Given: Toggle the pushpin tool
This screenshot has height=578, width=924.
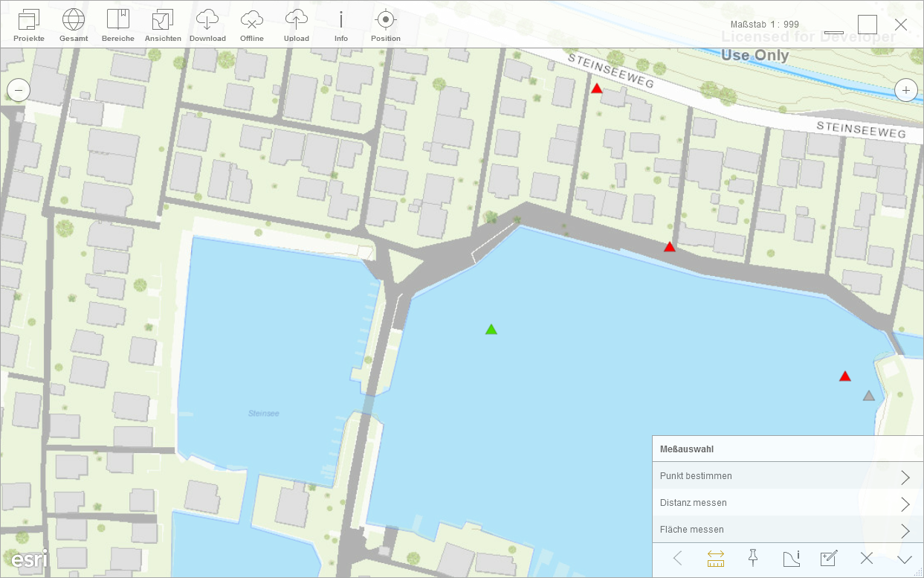Looking at the screenshot, I should (752, 559).
